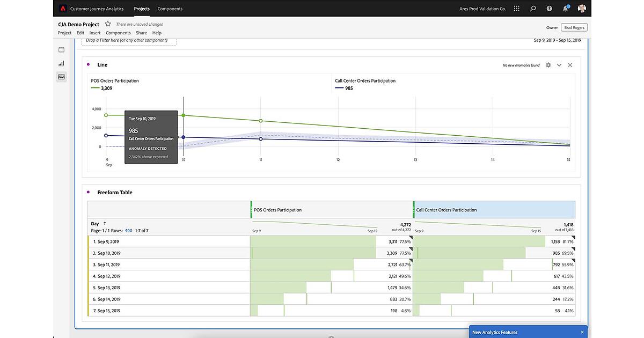Click the Adobe logo icon
The width and height of the screenshot is (644, 338).
63,9
